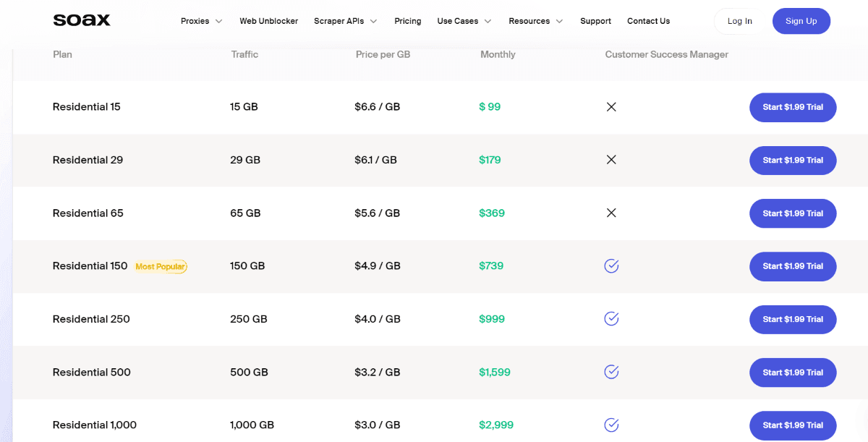This screenshot has height=442, width=868.
Task: Click the Residential 15 plan name
Action: coord(87,107)
